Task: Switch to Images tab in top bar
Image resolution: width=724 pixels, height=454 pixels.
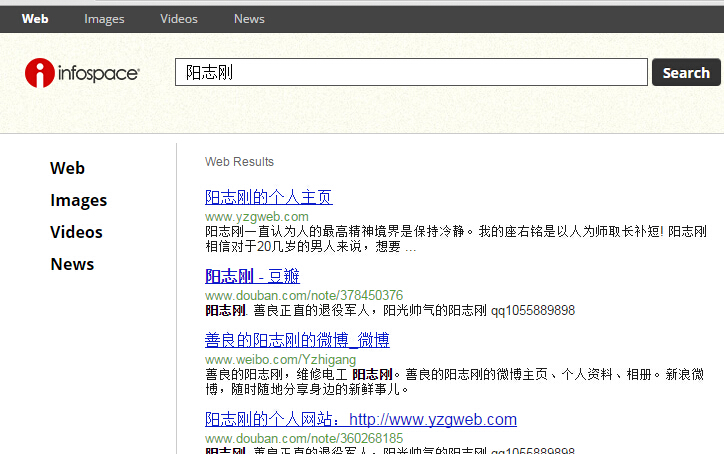Action: point(104,19)
